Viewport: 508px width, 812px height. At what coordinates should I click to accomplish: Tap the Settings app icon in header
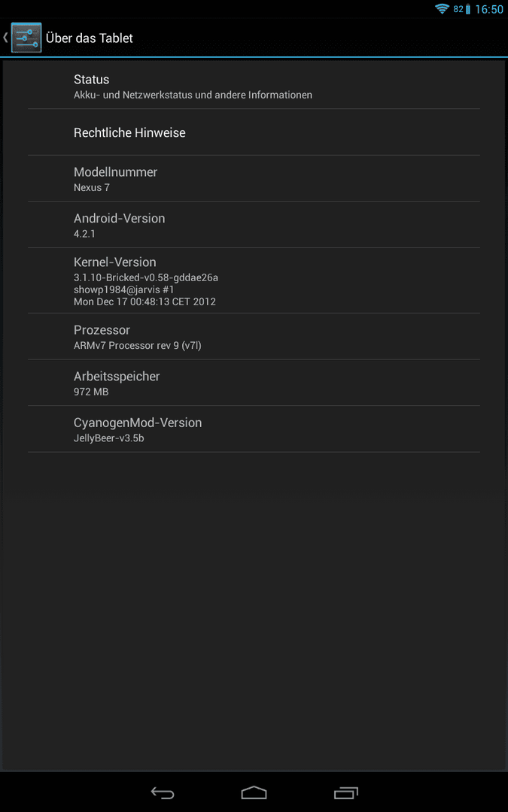click(26, 38)
